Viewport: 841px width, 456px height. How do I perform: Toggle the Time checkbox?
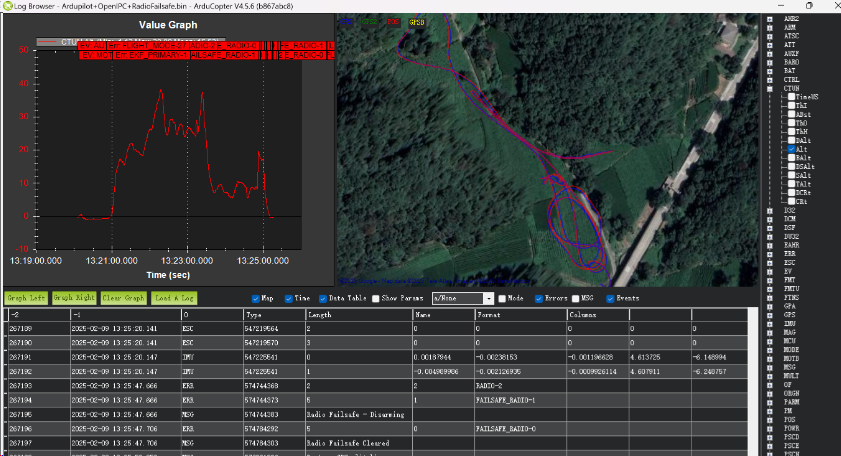tap(289, 298)
